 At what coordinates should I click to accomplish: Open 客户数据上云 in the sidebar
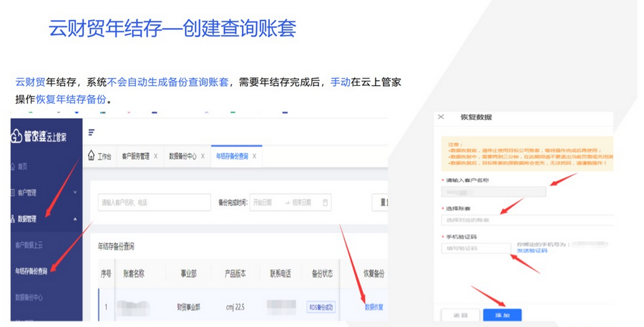click(34, 245)
